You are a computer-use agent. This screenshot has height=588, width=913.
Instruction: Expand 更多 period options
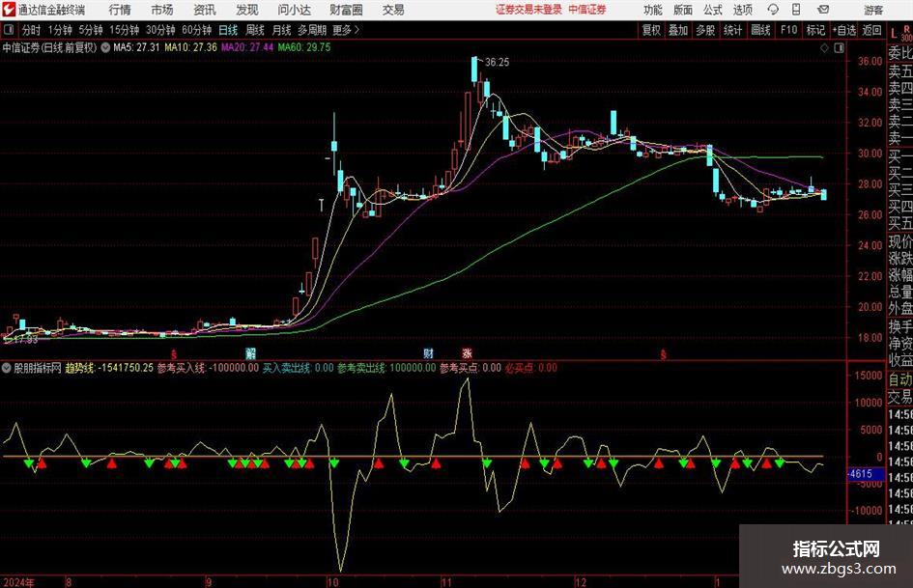pyautogui.click(x=347, y=30)
